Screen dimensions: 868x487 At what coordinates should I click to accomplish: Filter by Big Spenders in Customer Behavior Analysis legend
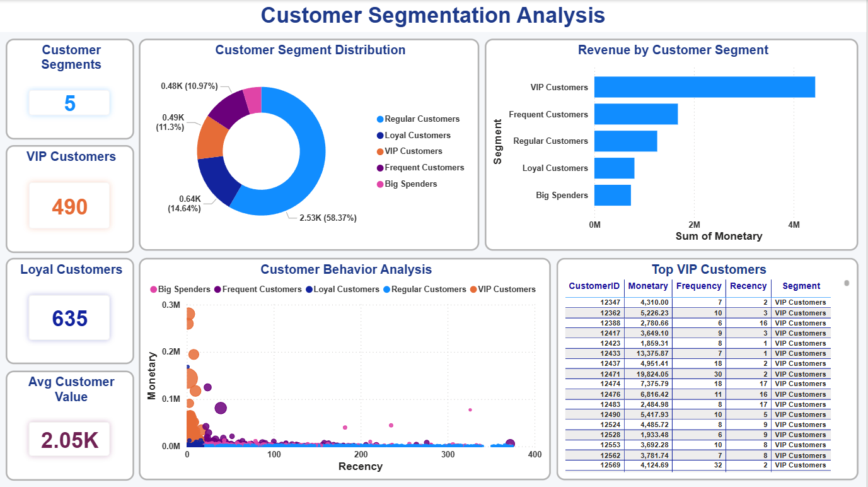coord(180,289)
